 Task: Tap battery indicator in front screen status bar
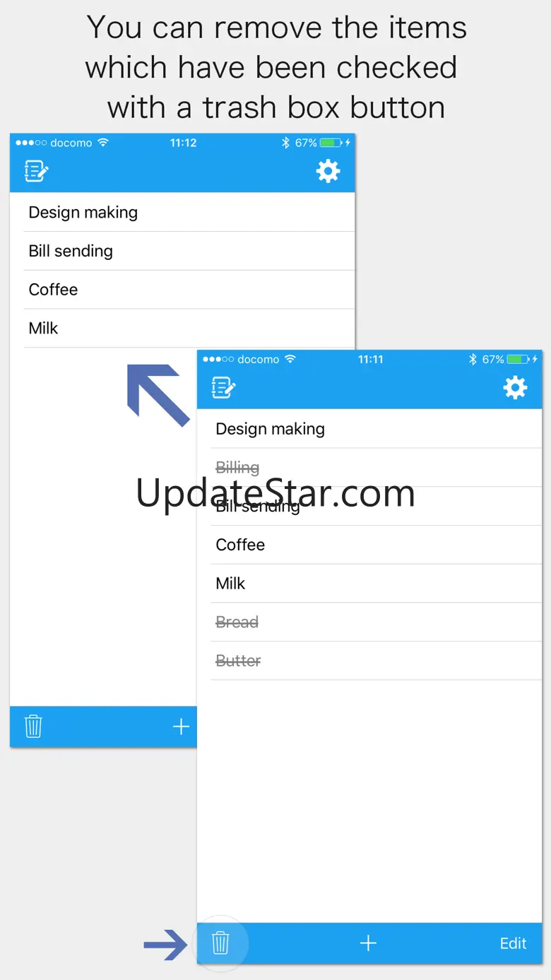(519, 360)
